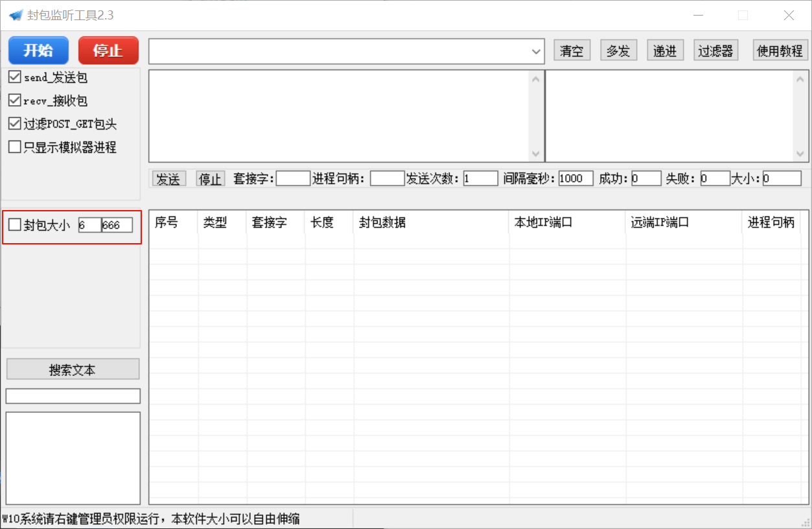Tick the 封包大小 checkbox
This screenshot has height=529, width=812.
pos(14,225)
